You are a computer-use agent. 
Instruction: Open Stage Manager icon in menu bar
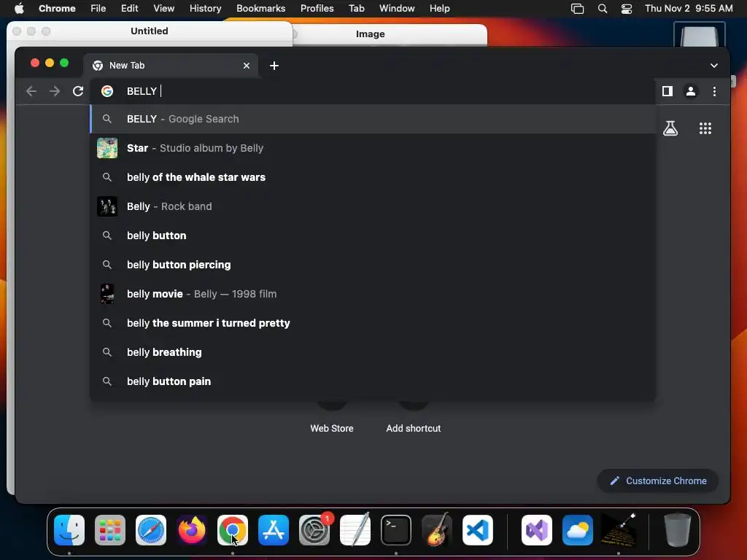point(578,8)
